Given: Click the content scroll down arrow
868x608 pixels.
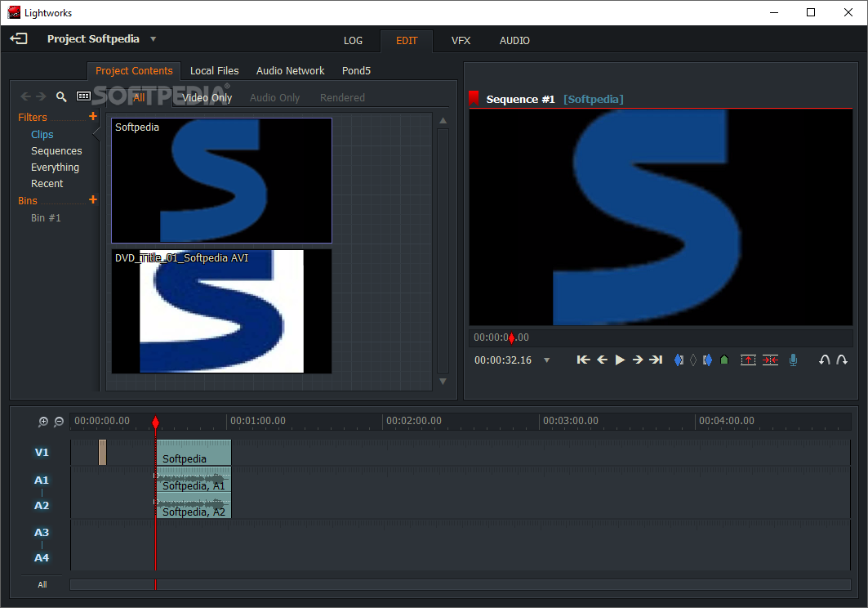Looking at the screenshot, I should coord(443,382).
